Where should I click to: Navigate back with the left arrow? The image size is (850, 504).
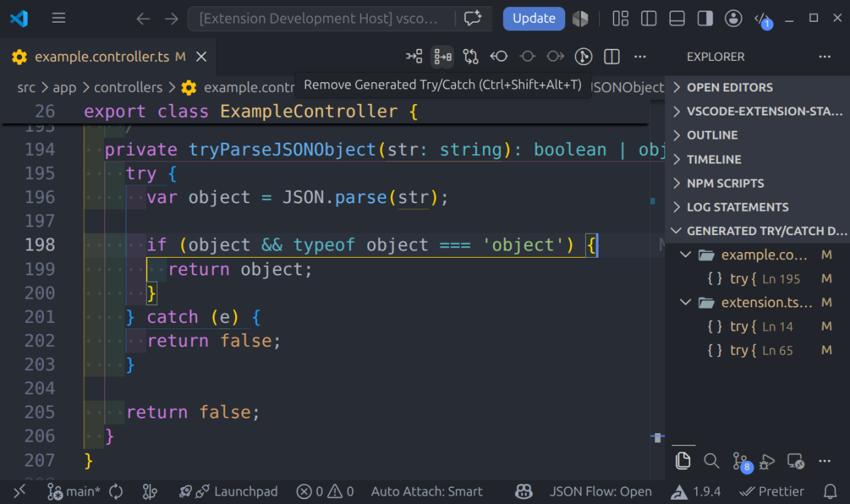click(x=143, y=18)
